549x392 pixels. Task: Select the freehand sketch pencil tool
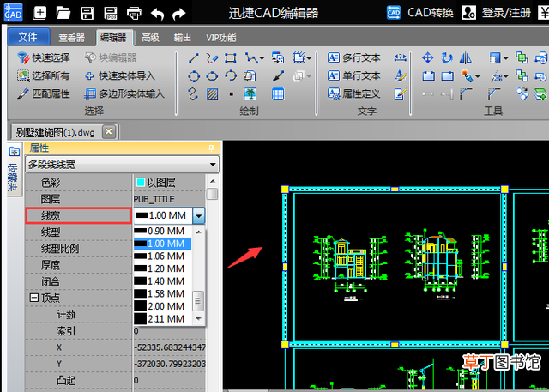pyautogui.click(x=212, y=57)
